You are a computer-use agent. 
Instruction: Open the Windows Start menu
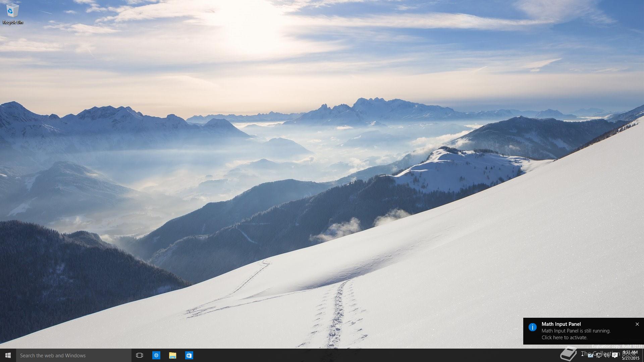tap(8, 355)
